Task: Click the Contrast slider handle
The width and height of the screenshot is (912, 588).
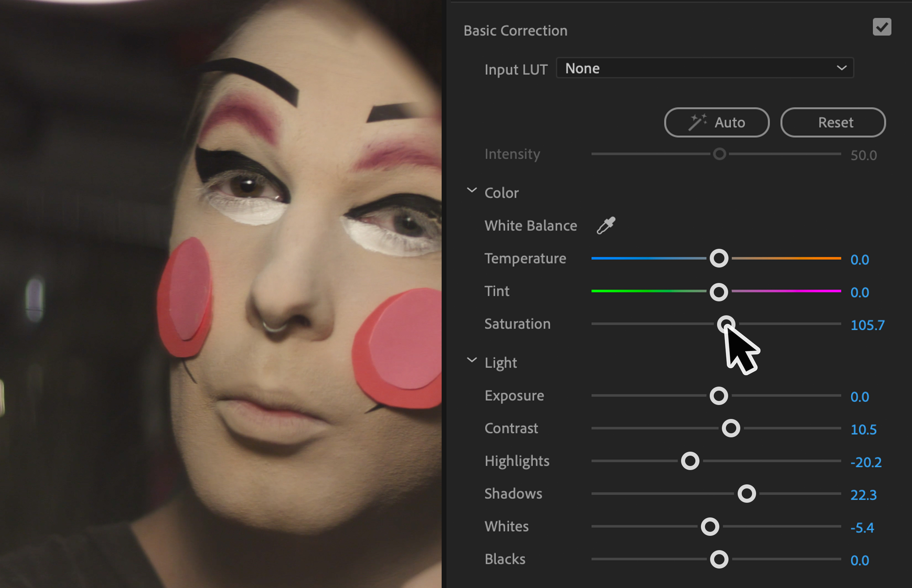Action: click(730, 429)
